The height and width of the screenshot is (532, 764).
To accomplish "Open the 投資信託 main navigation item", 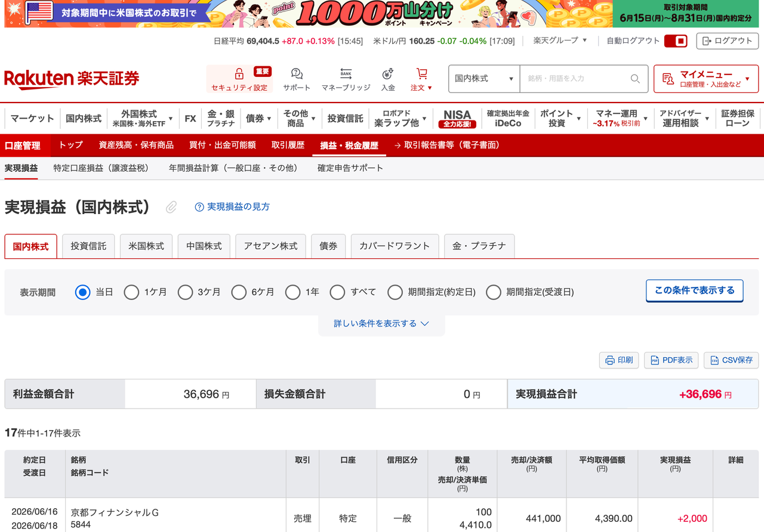I will 345,118.
